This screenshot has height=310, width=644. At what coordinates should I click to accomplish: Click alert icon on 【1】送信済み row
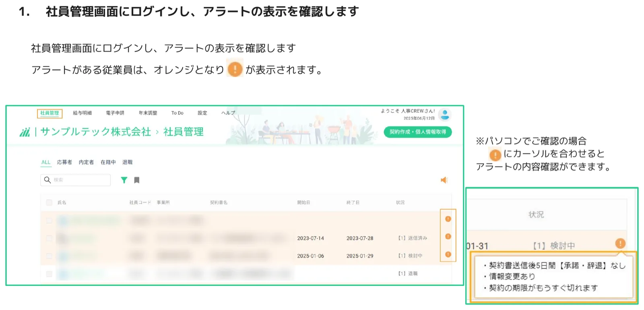(448, 236)
